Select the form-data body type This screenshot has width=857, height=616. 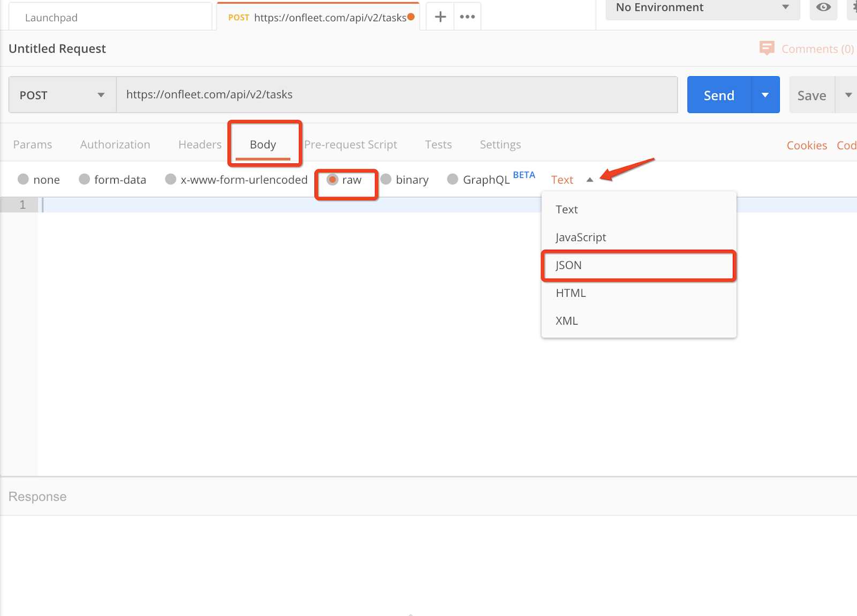pos(84,179)
